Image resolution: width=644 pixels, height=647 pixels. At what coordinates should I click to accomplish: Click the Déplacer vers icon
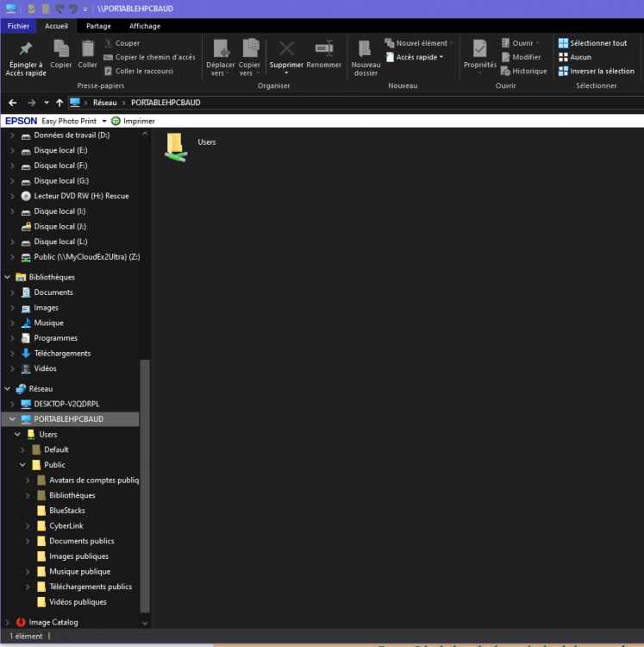[x=221, y=48]
